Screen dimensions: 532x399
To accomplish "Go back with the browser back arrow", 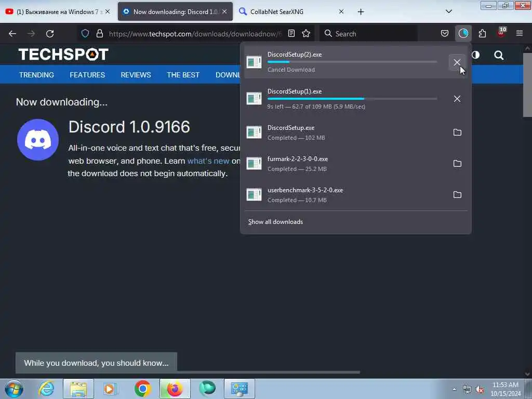I will 12,34.
